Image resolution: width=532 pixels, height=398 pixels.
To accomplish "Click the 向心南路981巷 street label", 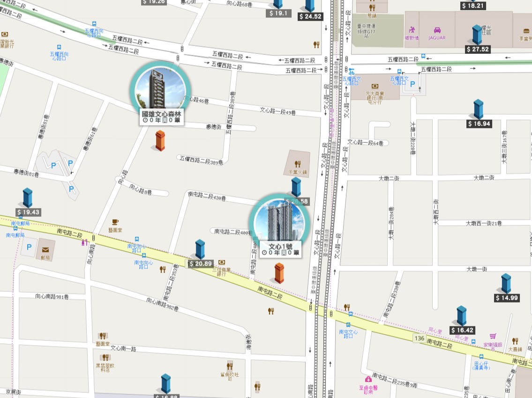I will (x=52, y=297).
